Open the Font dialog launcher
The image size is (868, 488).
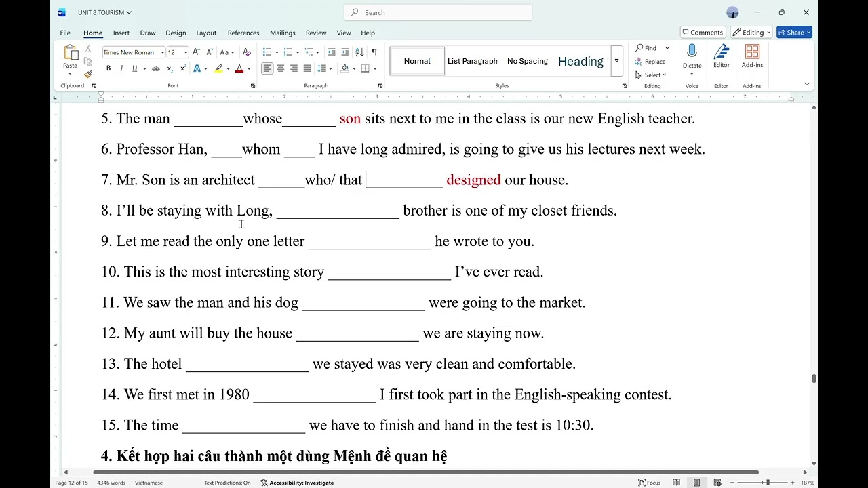click(x=253, y=86)
